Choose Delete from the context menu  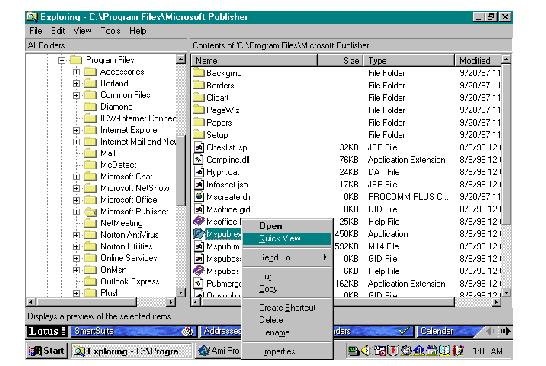287,320
